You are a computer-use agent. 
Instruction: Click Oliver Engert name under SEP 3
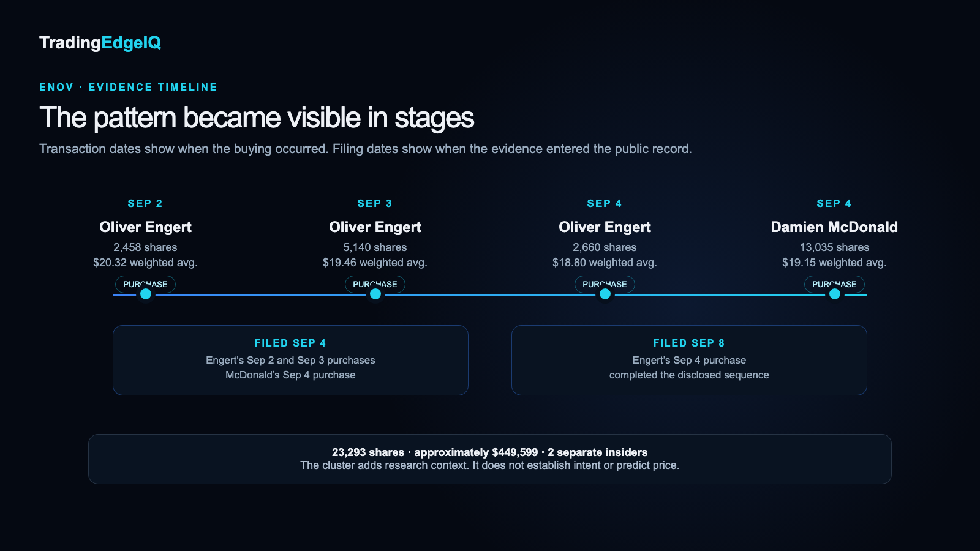click(x=375, y=227)
